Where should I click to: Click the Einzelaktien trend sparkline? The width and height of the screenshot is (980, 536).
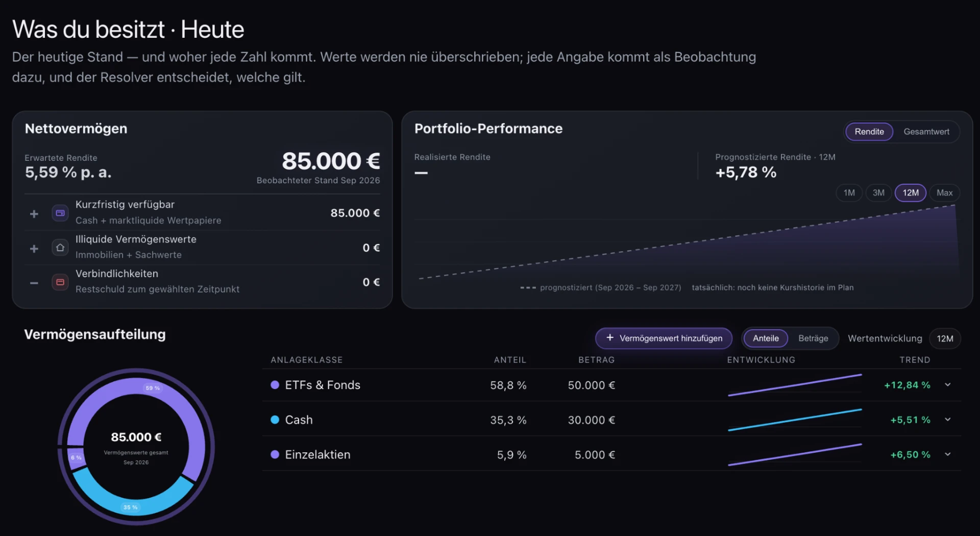coord(795,454)
